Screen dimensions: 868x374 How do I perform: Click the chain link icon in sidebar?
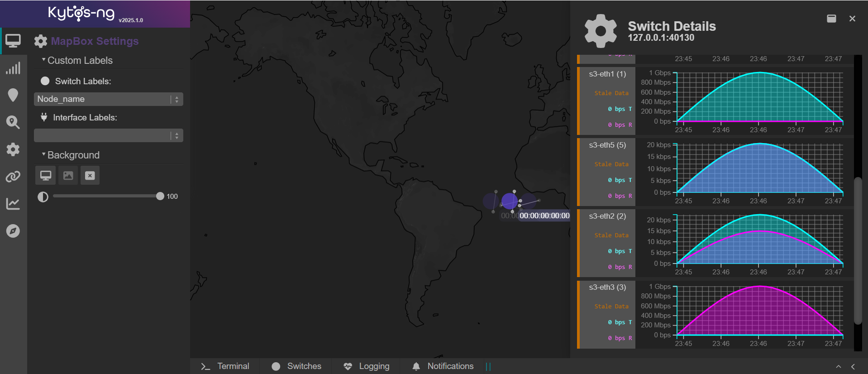[x=13, y=177]
